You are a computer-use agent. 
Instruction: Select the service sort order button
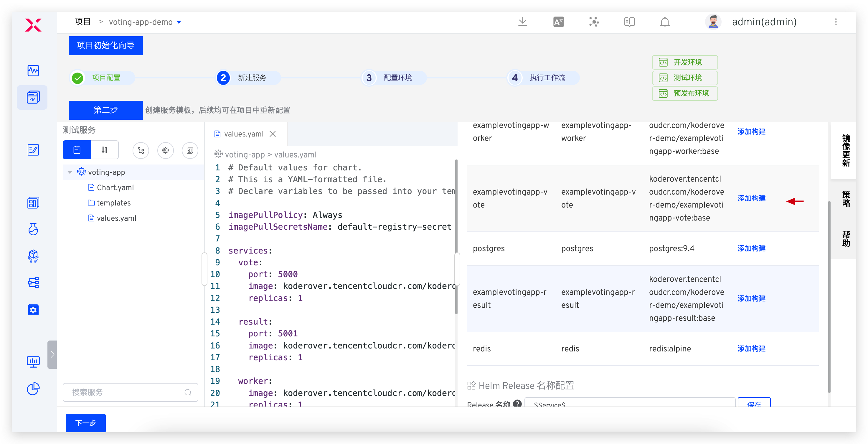[x=105, y=150]
